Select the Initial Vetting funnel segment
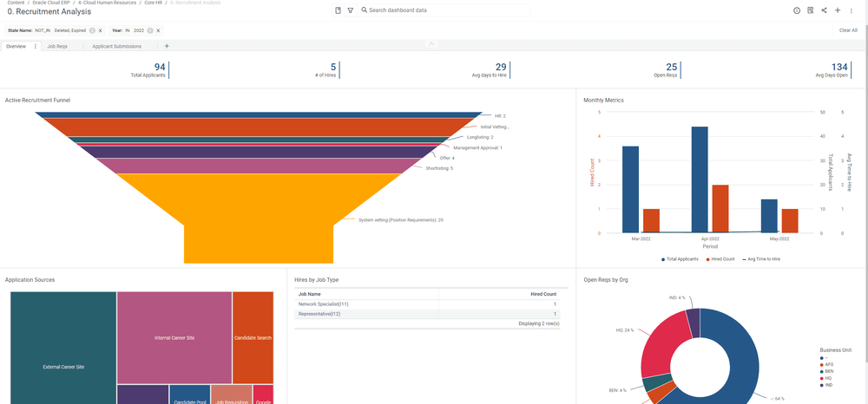This screenshot has height=404, width=868. (259, 127)
